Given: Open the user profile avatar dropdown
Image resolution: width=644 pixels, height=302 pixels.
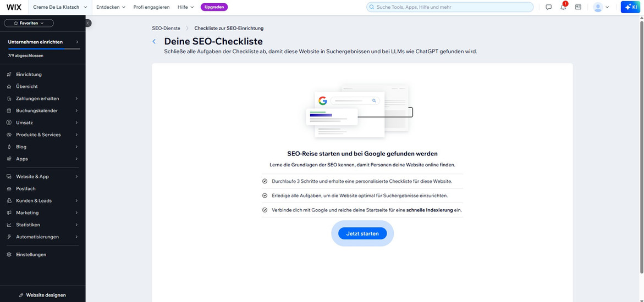Looking at the screenshot, I should [x=601, y=7].
